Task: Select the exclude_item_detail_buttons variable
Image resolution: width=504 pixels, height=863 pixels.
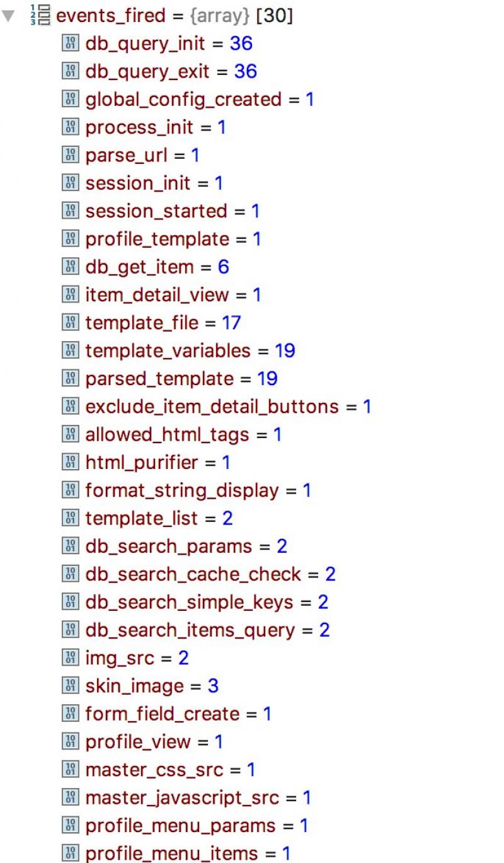Action: [212, 407]
